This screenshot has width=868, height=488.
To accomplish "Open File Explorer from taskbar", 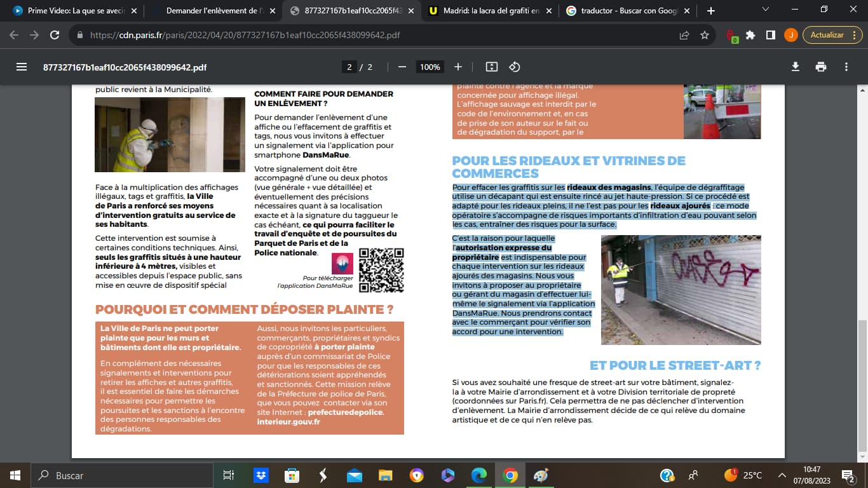I will coord(385,475).
